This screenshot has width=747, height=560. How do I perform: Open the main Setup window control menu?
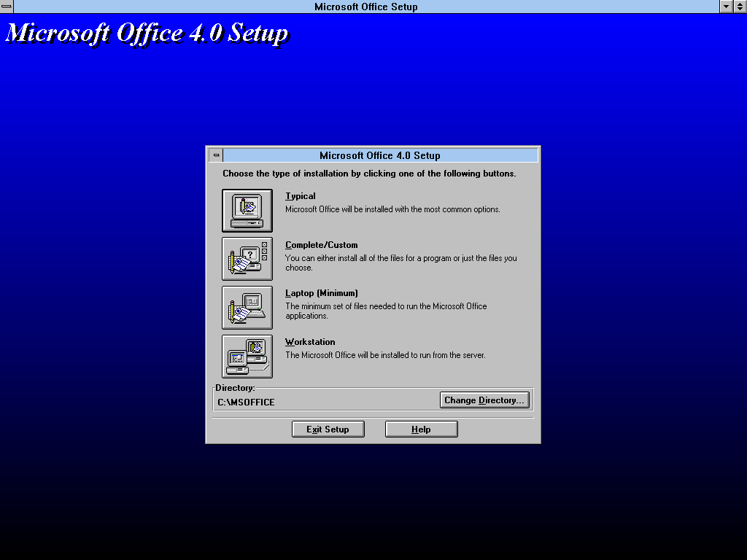click(7, 6)
